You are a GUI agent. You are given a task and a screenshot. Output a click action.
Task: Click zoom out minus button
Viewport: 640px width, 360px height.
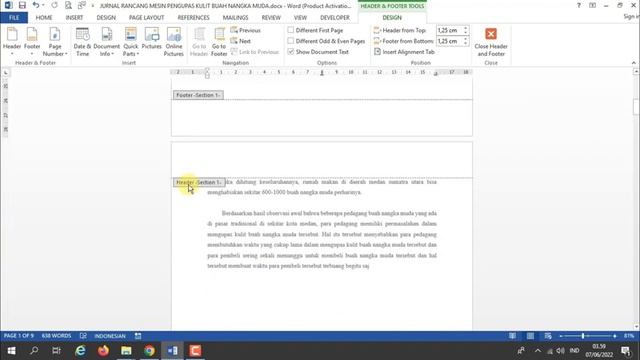561,336
